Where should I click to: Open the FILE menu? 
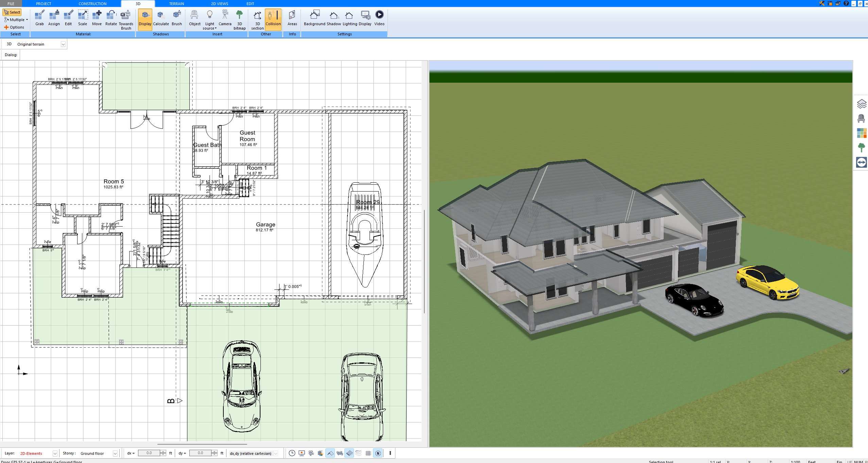tap(11, 4)
